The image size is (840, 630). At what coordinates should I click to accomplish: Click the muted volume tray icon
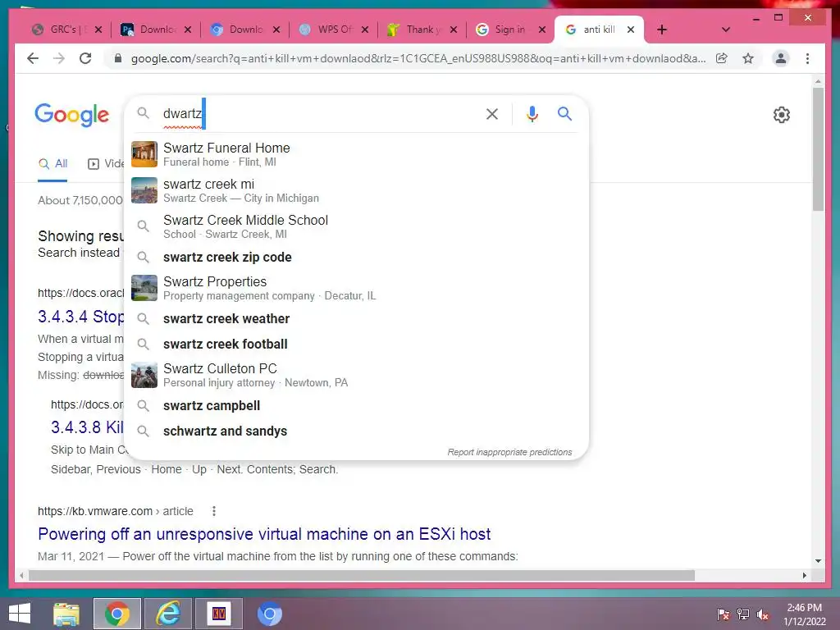[762, 614]
